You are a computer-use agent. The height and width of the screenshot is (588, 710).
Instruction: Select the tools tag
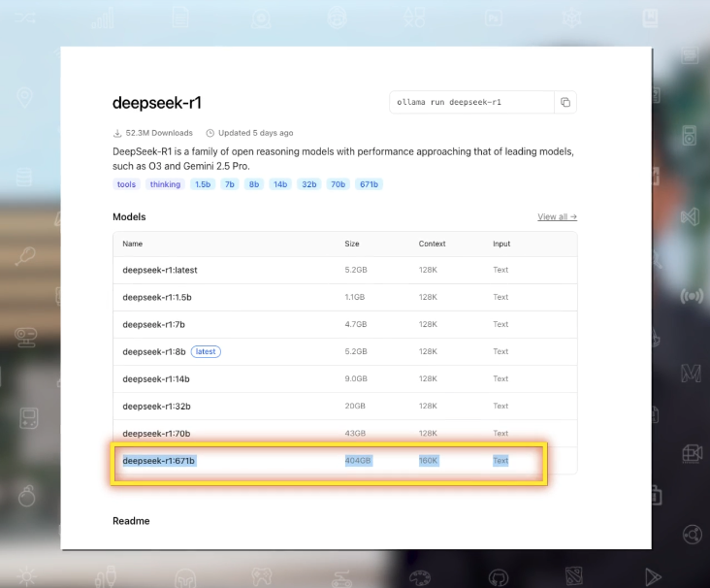pos(126,184)
